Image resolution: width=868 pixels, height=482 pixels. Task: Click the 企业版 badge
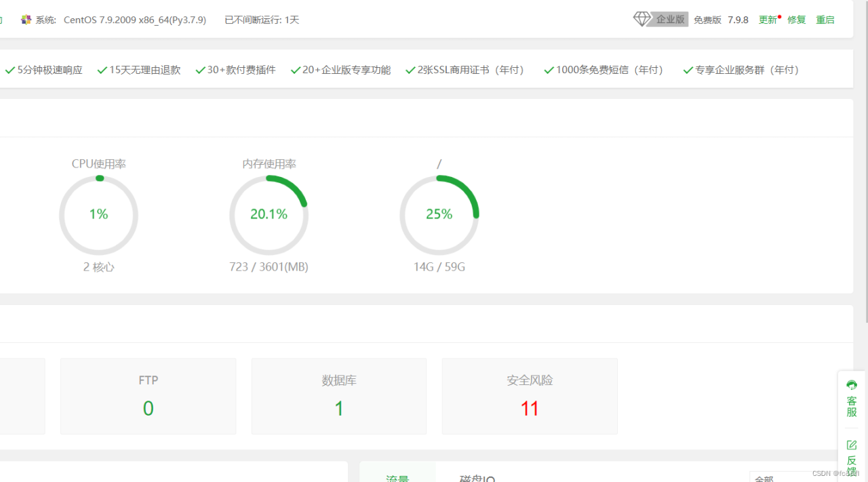[671, 20]
